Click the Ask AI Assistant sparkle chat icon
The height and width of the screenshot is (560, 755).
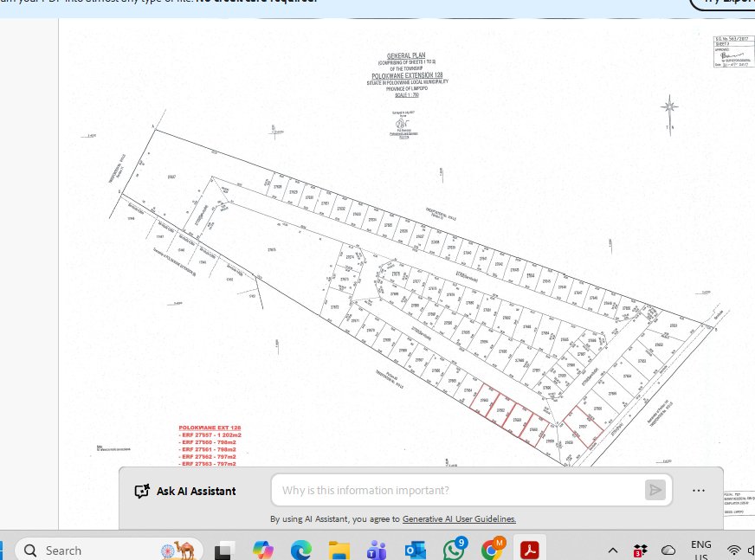pos(142,491)
